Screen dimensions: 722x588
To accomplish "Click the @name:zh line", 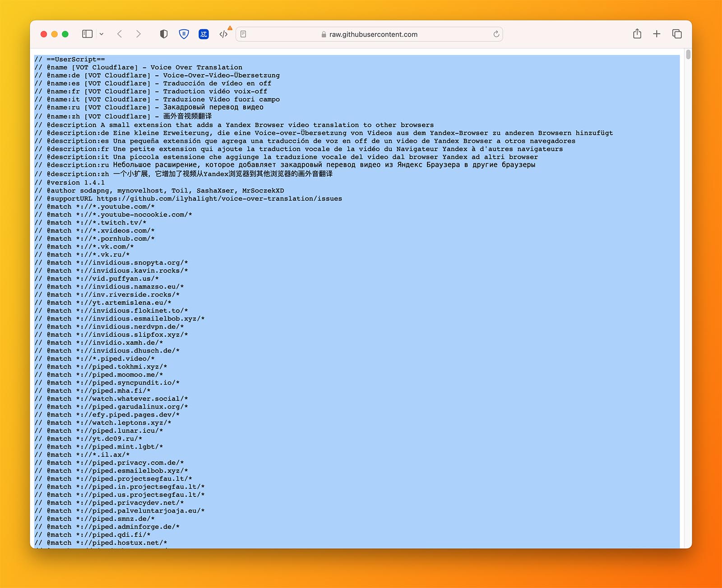I will pyautogui.click(x=123, y=116).
